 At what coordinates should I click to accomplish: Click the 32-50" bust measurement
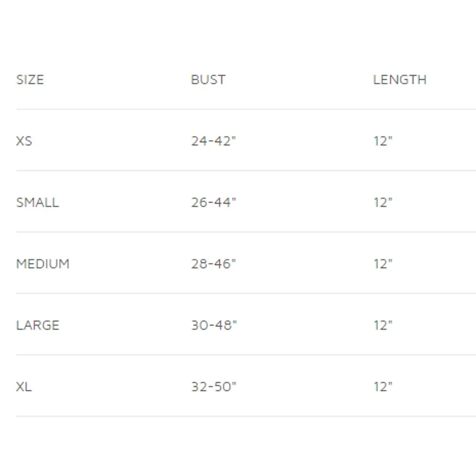(x=213, y=387)
